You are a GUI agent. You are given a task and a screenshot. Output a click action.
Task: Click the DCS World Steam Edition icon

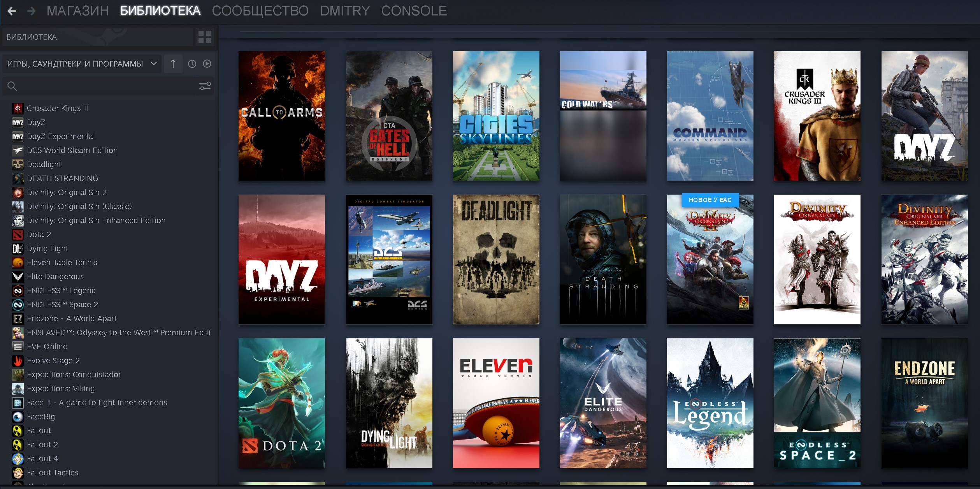click(17, 150)
